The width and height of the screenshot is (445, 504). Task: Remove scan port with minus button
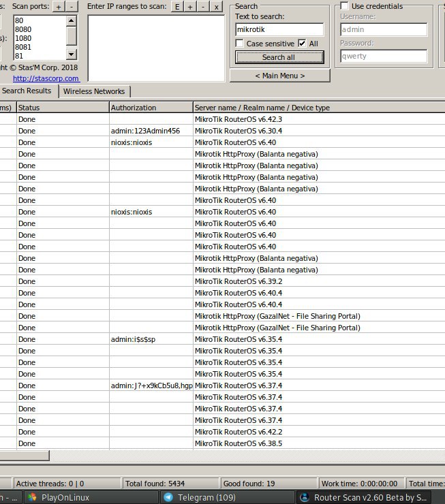72,6
